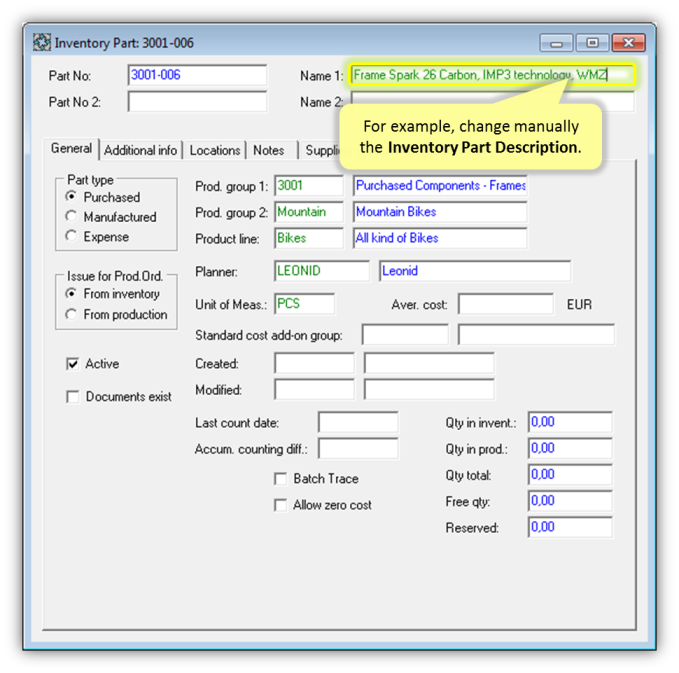Image resolution: width=679 pixels, height=673 pixels.
Task: Click the Inventory Part window title icon
Action: click(42, 42)
